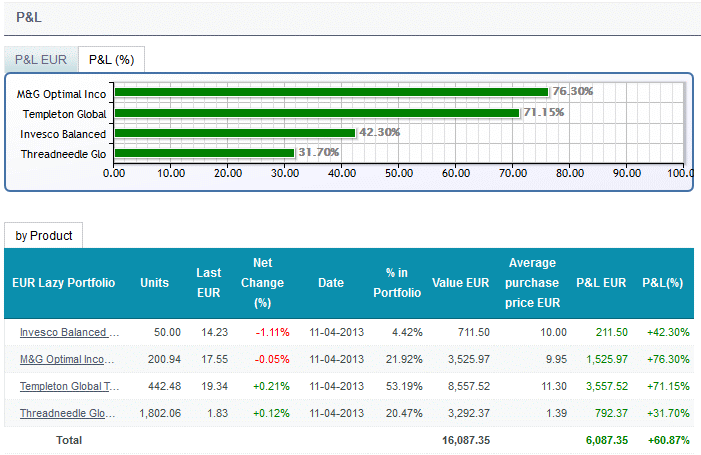Viewport: 701px width, 455px height.
Task: Click the Last EUR column header
Action: pos(209,282)
